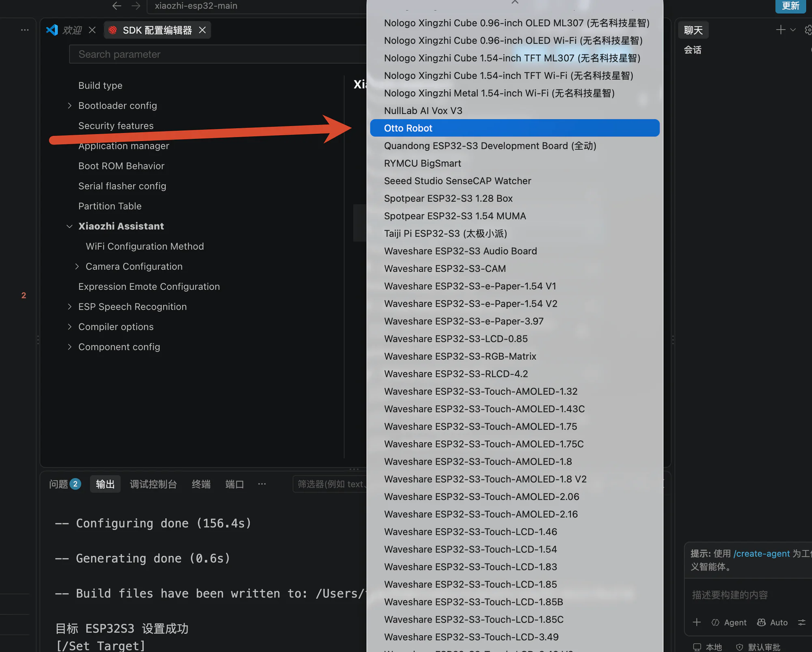
Task: Choose Nologo Xingzhi Cube 0.96-inch OLED ML307
Action: (x=514, y=23)
